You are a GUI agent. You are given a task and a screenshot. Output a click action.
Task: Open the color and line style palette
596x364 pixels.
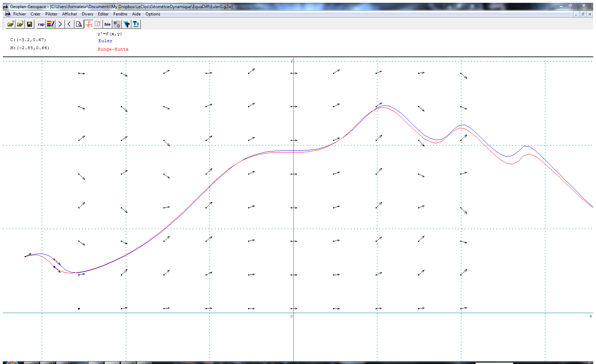(51, 24)
